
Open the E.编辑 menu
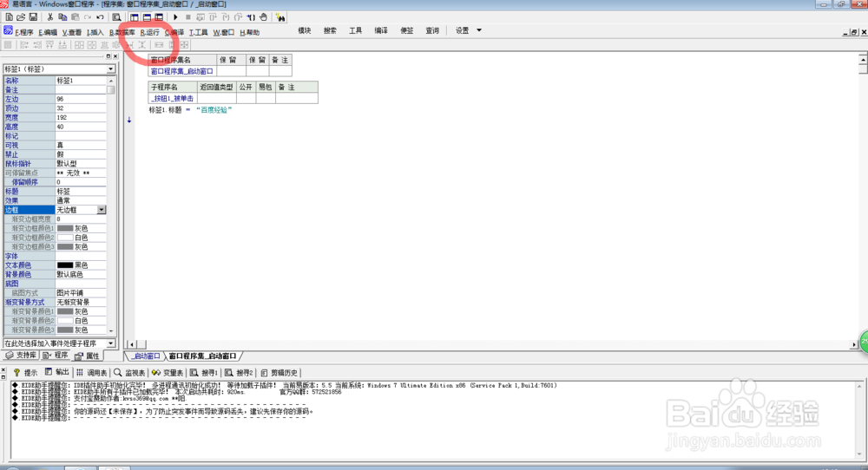[x=48, y=33]
